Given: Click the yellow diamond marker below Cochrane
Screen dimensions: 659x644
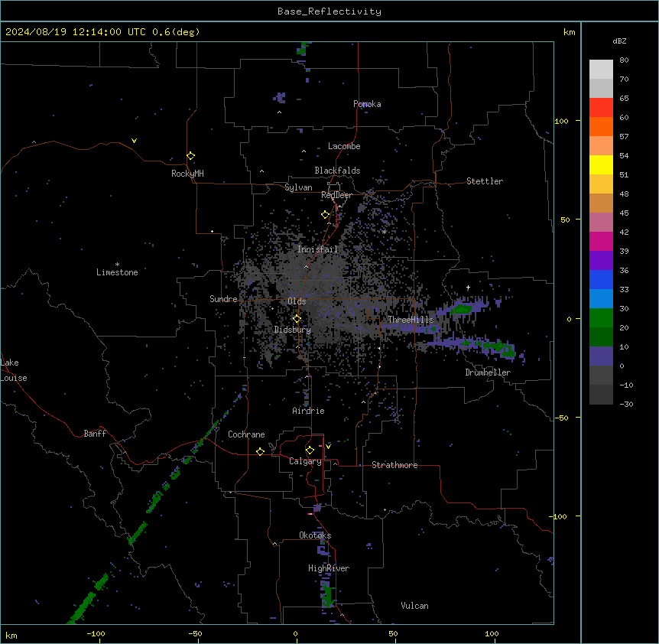Looking at the screenshot, I should (x=260, y=451).
